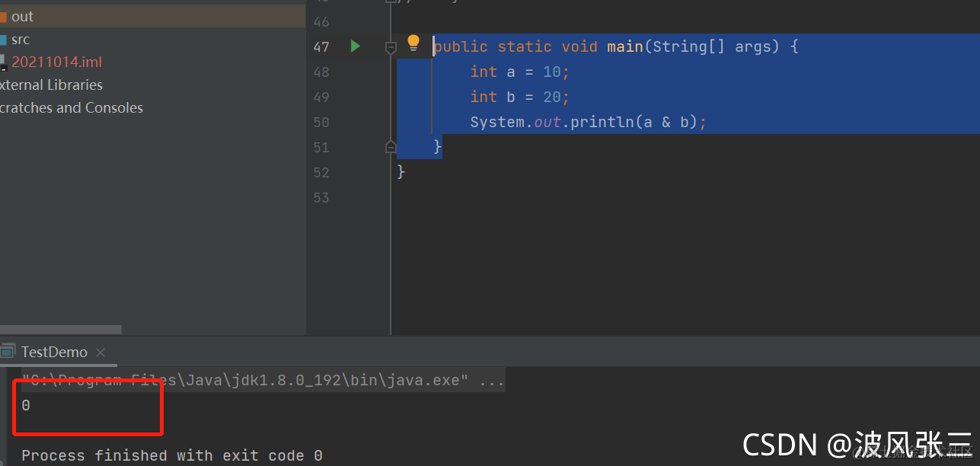980x466 pixels.
Task: Place cursor on 'int b = 20;' line
Action: [x=520, y=97]
